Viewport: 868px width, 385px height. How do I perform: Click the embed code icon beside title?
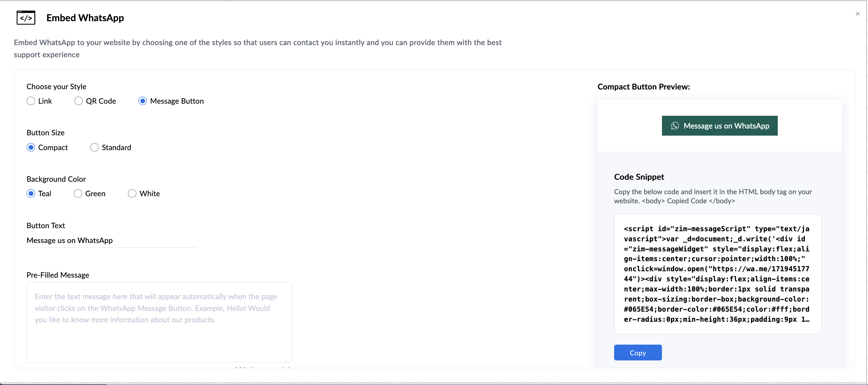tap(26, 18)
